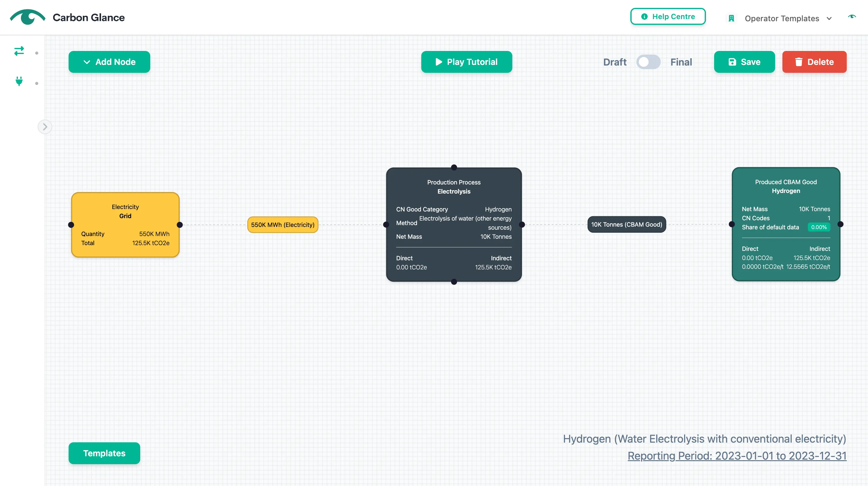This screenshot has height=486, width=868.
Task: Click the Electricity Grid node's right connector handle
Action: coord(180,224)
